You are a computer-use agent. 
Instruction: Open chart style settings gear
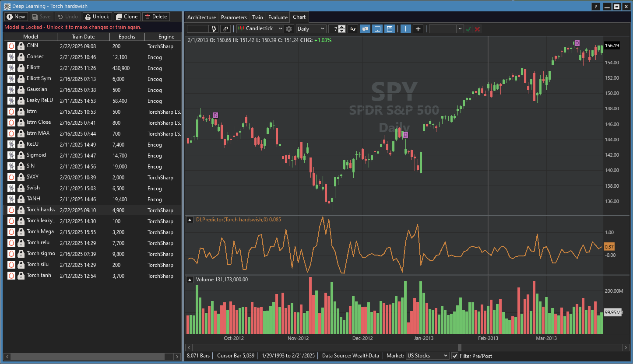coord(289,29)
